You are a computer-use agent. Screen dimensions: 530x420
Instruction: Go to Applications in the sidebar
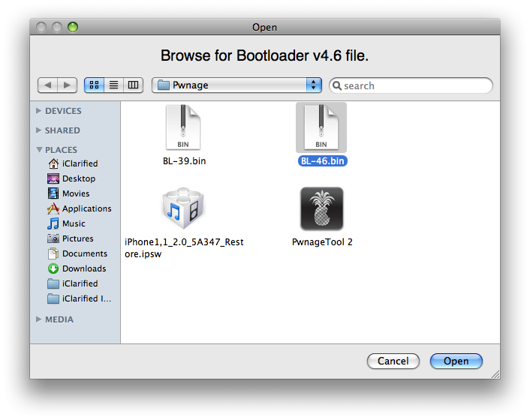point(86,208)
